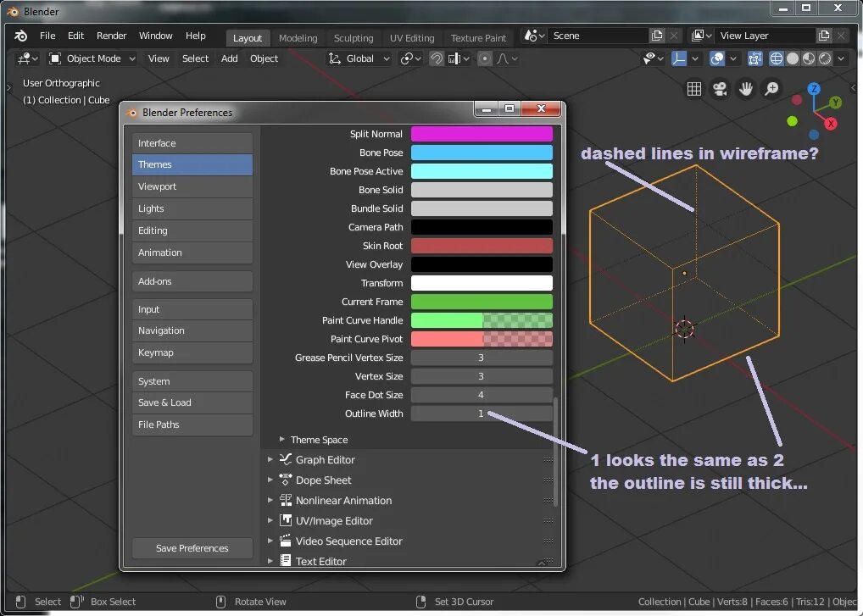
Task: Switch to the UV Editing workspace tab
Action: (x=412, y=38)
